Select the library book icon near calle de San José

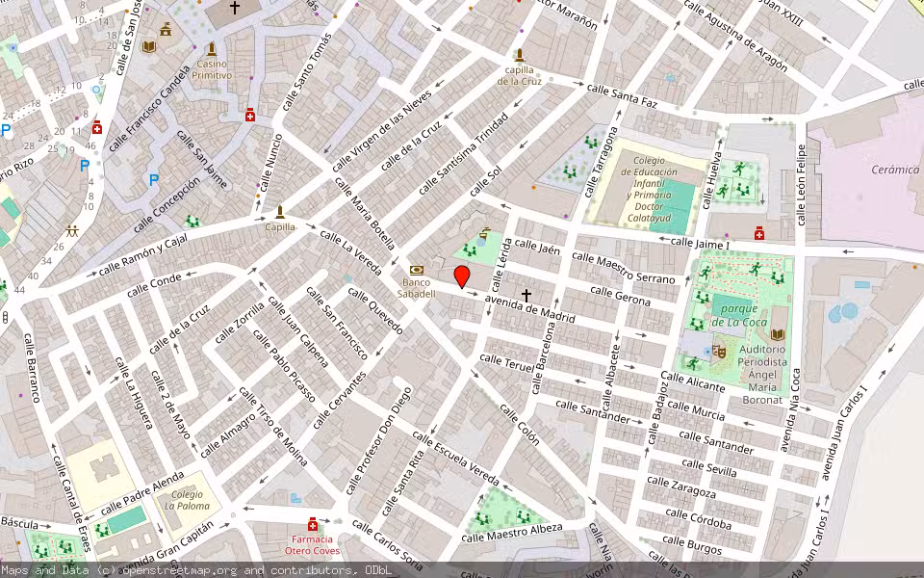[149, 46]
